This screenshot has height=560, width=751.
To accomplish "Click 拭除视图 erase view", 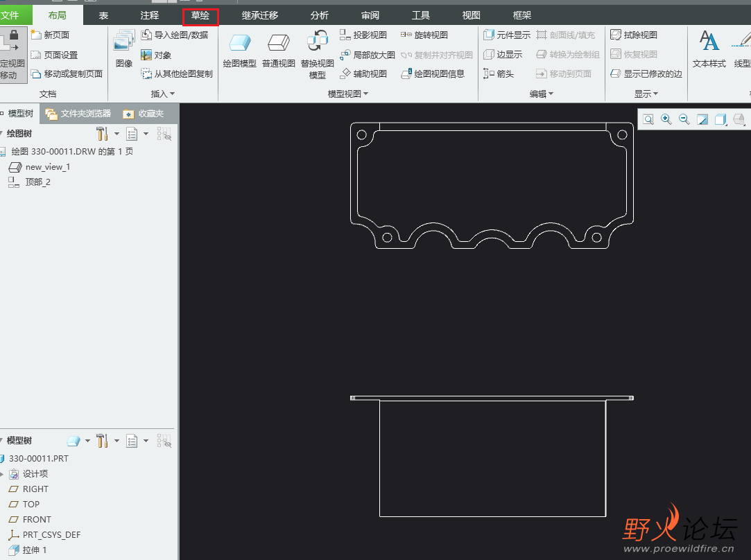I will [634, 35].
